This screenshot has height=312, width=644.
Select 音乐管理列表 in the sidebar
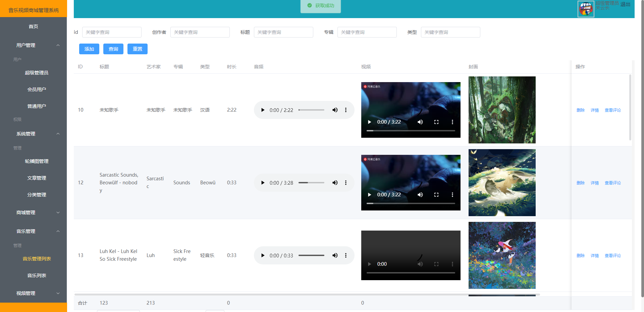[x=37, y=259]
